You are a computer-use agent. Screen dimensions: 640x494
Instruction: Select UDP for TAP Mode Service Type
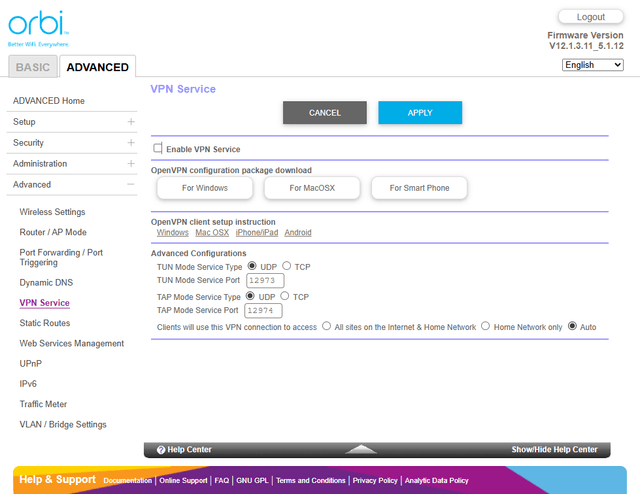tap(250, 296)
